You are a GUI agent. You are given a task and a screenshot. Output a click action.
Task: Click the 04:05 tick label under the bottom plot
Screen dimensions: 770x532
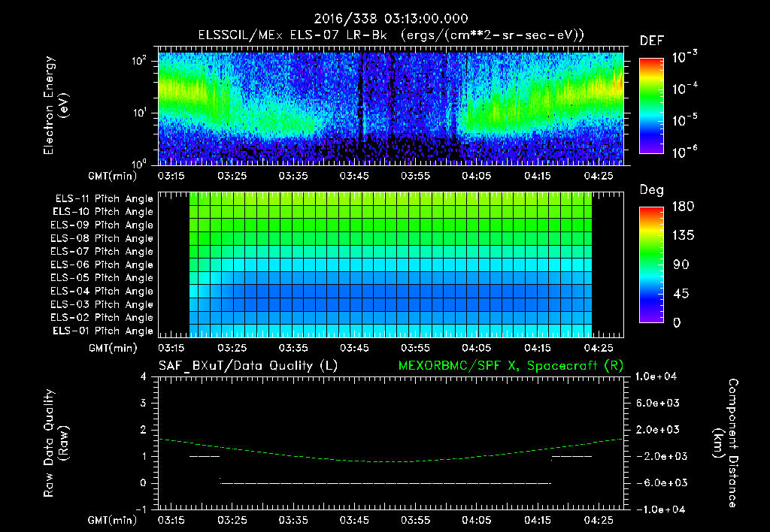476,520
